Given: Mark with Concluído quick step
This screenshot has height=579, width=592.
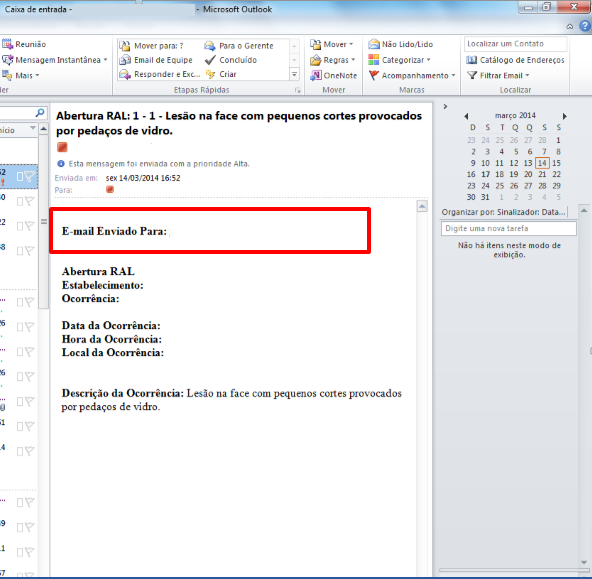Looking at the screenshot, I should (x=231, y=60).
